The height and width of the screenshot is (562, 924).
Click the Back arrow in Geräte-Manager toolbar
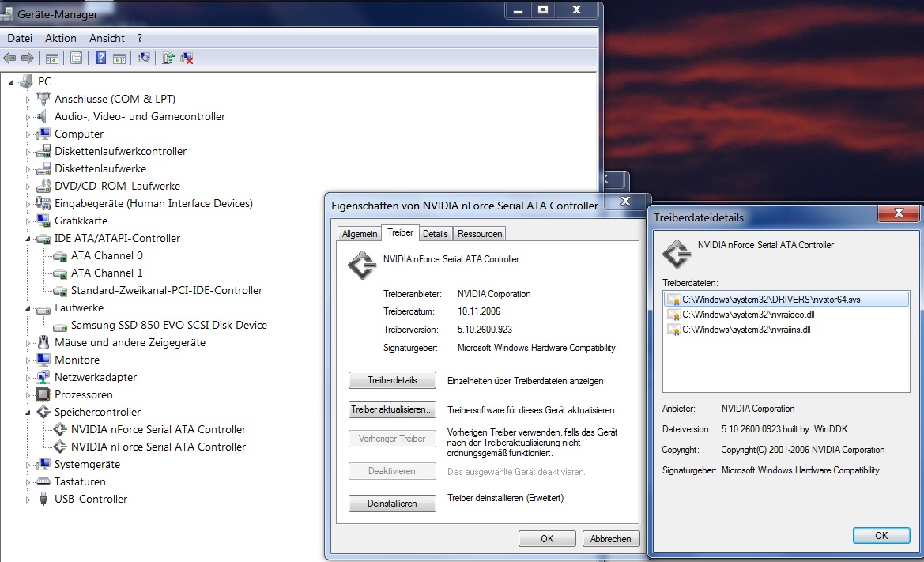point(9,58)
